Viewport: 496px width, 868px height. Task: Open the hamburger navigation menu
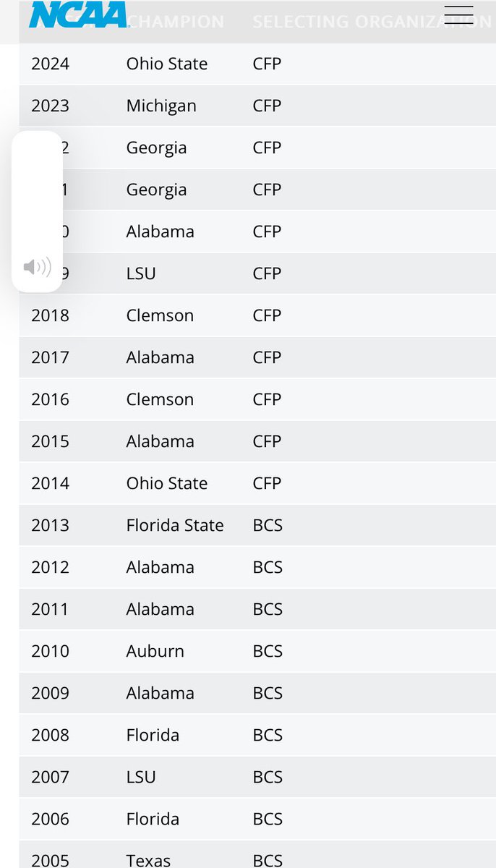[458, 14]
